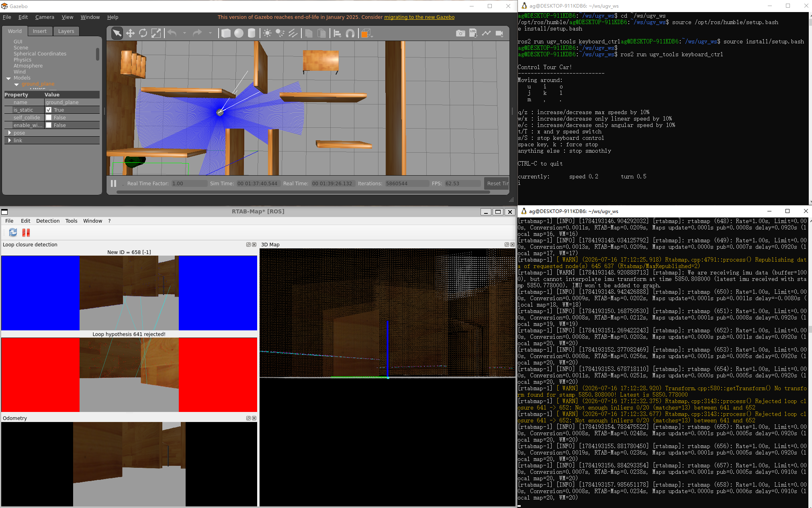The height and width of the screenshot is (508, 812).
Task: Click the Gazebo world tree vertical scrollbar
Action: (x=98, y=54)
